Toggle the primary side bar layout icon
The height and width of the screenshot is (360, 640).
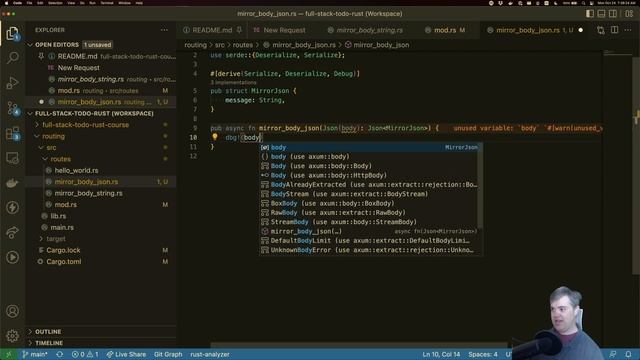click(x=590, y=13)
